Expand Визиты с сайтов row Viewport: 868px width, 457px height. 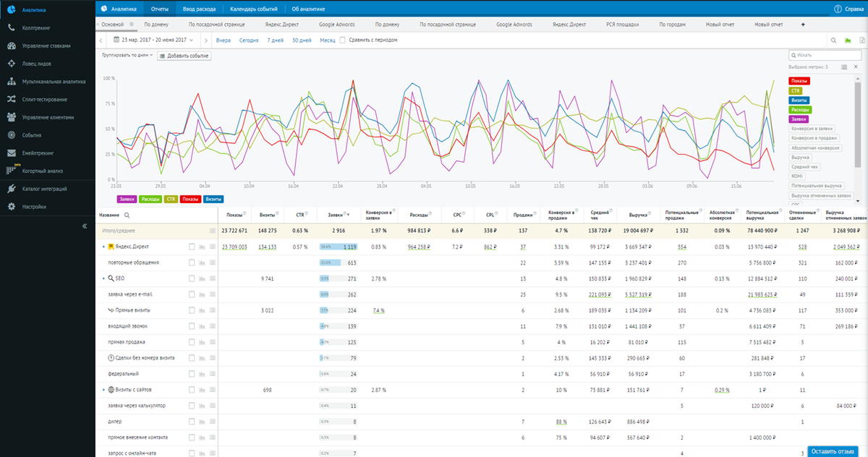[103, 390]
